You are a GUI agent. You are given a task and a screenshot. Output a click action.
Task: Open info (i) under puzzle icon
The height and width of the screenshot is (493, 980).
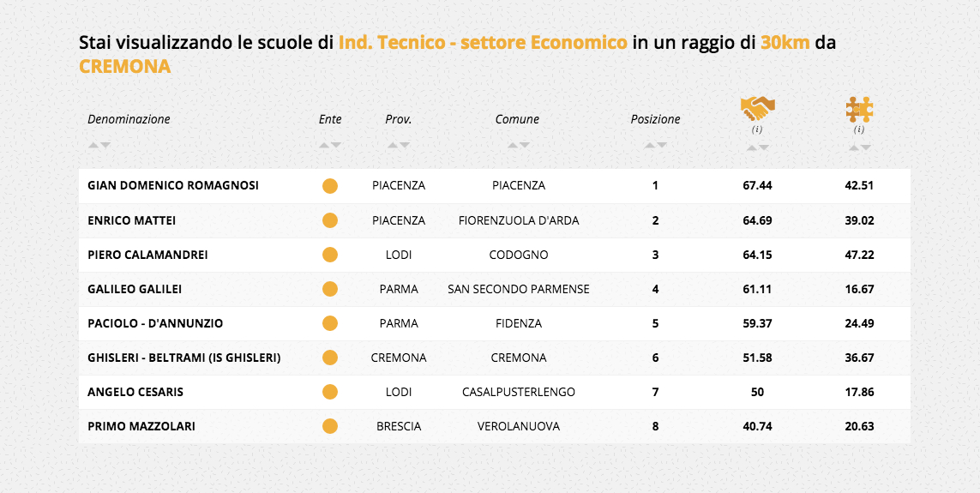click(859, 129)
